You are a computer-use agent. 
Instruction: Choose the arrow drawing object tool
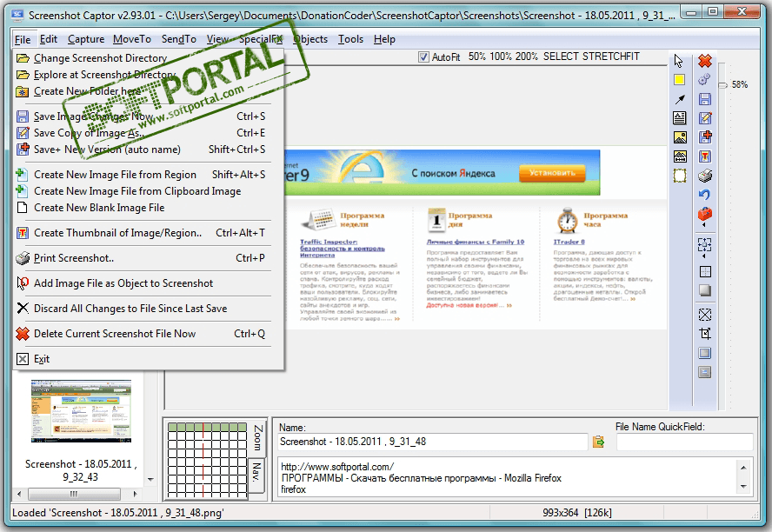coord(680,99)
